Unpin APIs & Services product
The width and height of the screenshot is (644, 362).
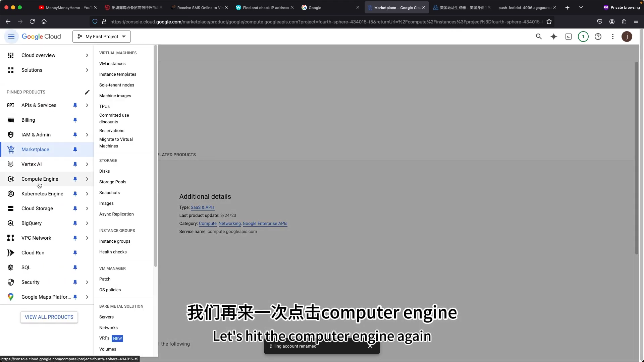point(75,105)
